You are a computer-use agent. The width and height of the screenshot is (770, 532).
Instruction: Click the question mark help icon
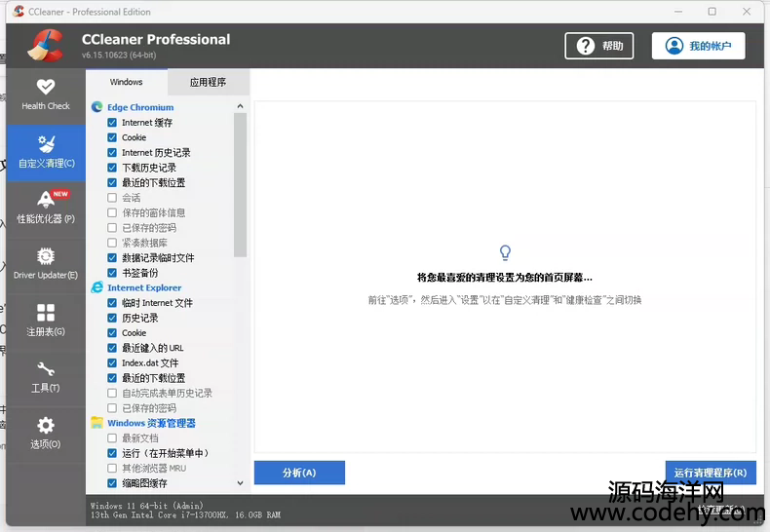pos(586,46)
